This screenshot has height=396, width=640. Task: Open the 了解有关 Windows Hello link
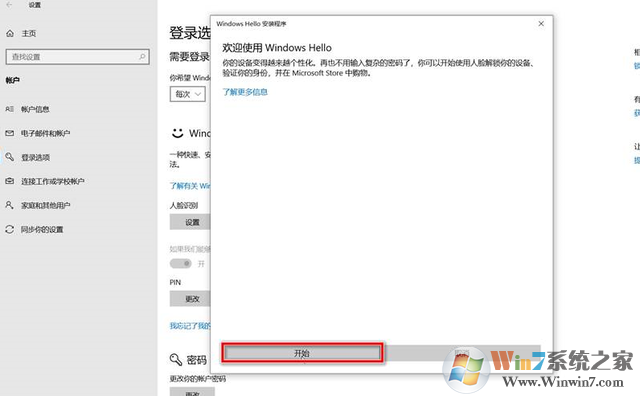click(190, 186)
